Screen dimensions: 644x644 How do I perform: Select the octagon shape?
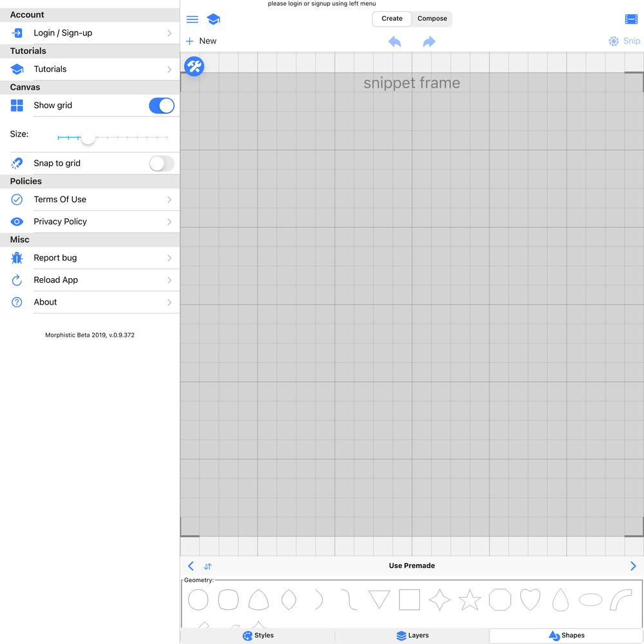[500, 600]
